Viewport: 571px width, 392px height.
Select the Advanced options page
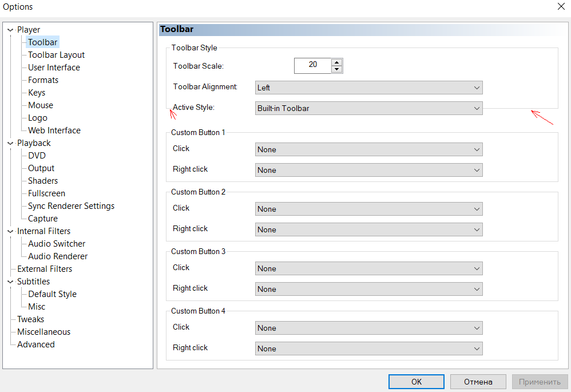tap(36, 345)
